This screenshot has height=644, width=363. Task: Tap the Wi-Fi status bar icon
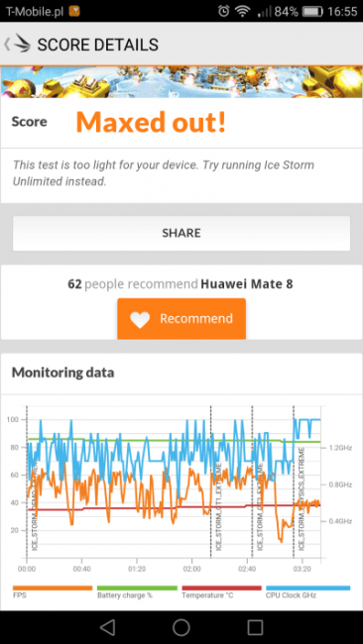pyautogui.click(x=243, y=11)
